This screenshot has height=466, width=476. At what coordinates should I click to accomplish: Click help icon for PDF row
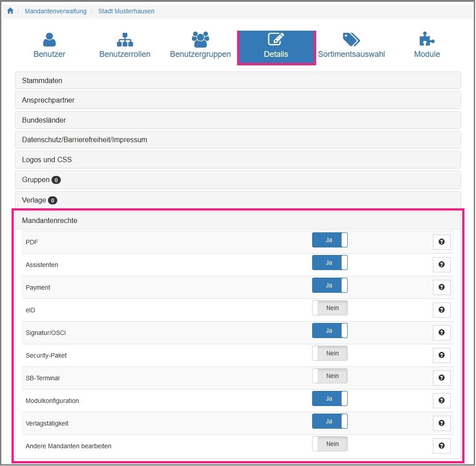pos(441,242)
